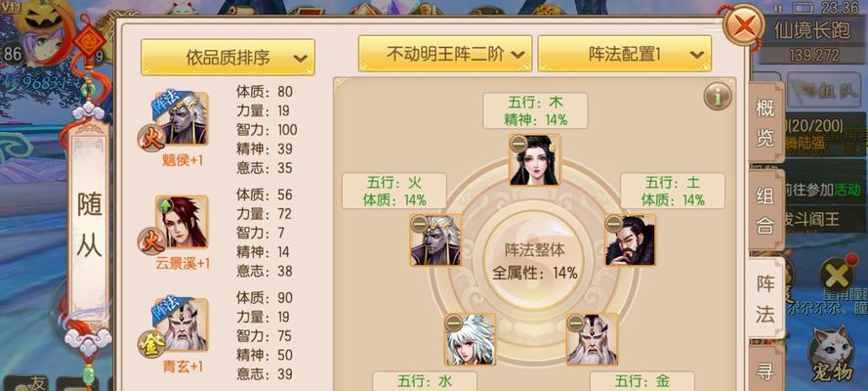Expand the 阵法配置1 configuration dropdown
Viewport: 868px width, 391px height.
pos(625,54)
